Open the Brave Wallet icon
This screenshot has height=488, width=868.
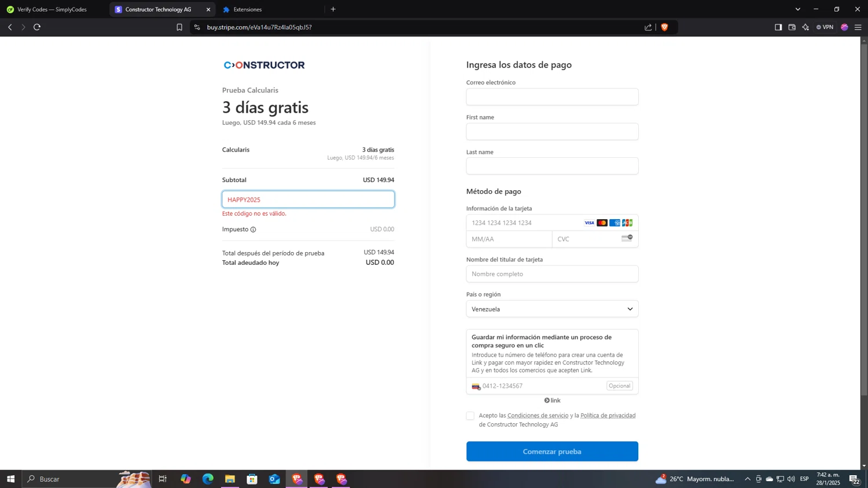point(792,27)
